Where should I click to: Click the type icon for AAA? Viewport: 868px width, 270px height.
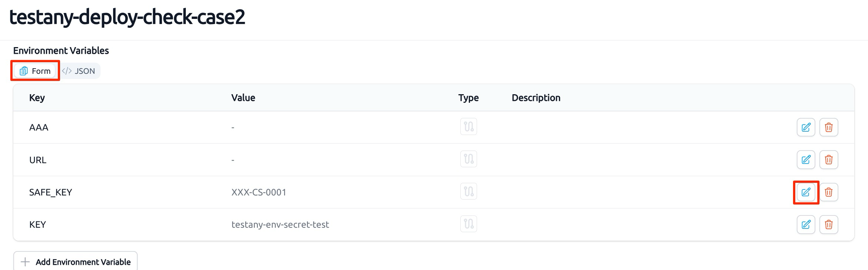pos(468,127)
